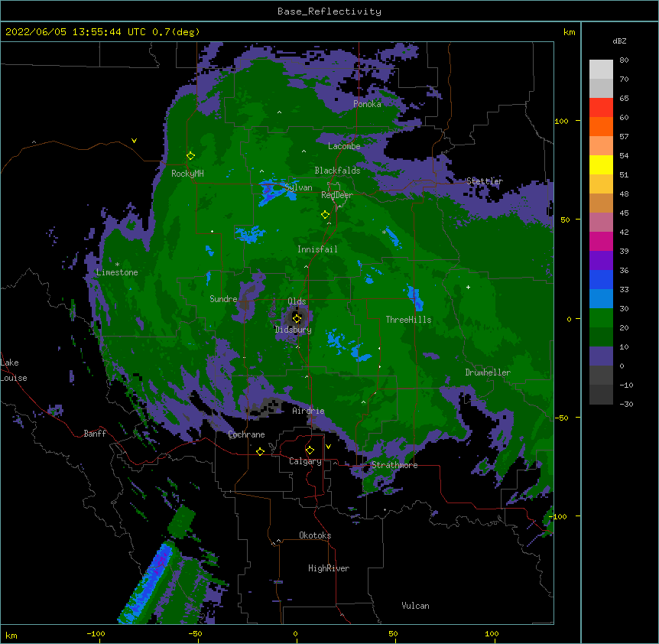This screenshot has width=659, height=644.
Task: Click the asterisk marker above Limestone
Action: pyautogui.click(x=117, y=265)
